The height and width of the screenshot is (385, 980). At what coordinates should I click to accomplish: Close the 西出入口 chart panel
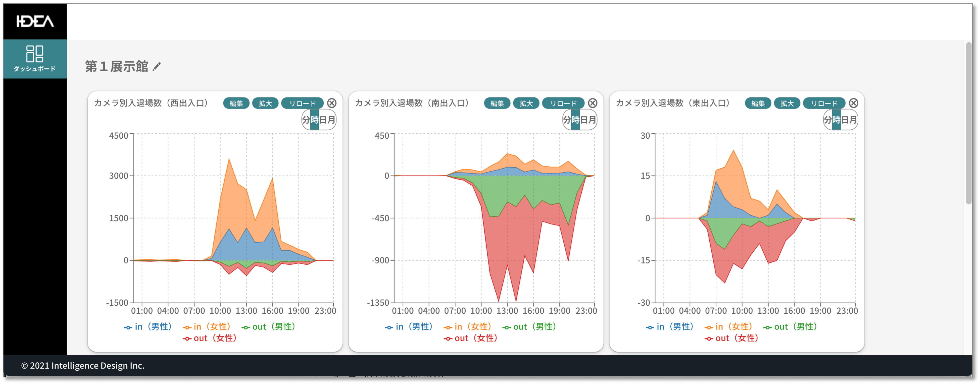pyautogui.click(x=332, y=103)
